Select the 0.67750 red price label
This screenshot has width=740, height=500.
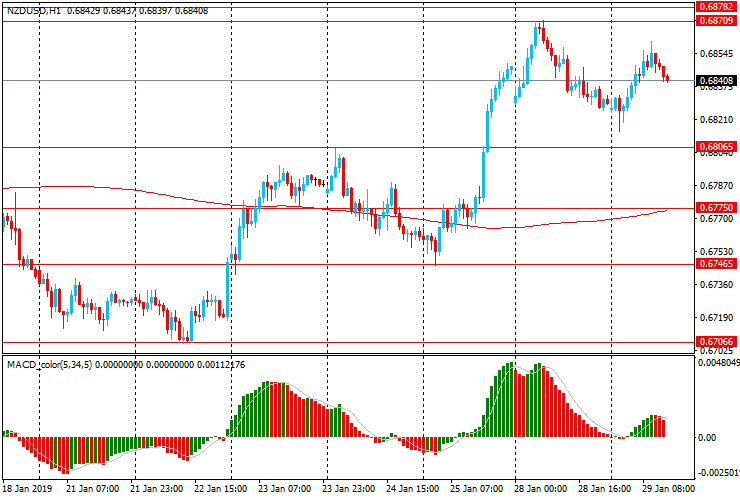[716, 208]
